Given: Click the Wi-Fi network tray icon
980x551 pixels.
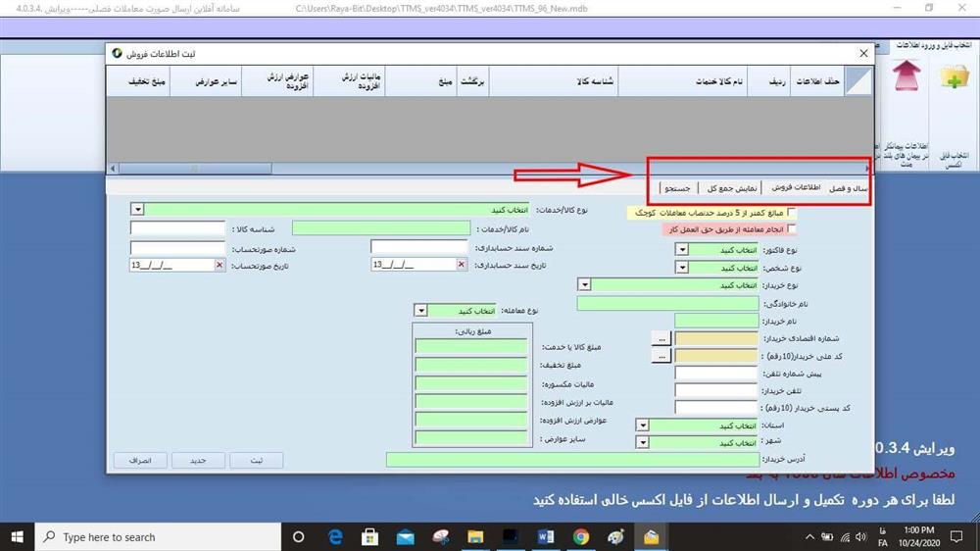Looking at the screenshot, I should [845, 536].
